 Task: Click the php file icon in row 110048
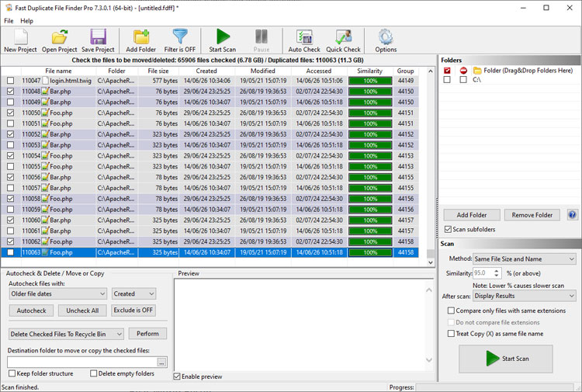(x=45, y=92)
